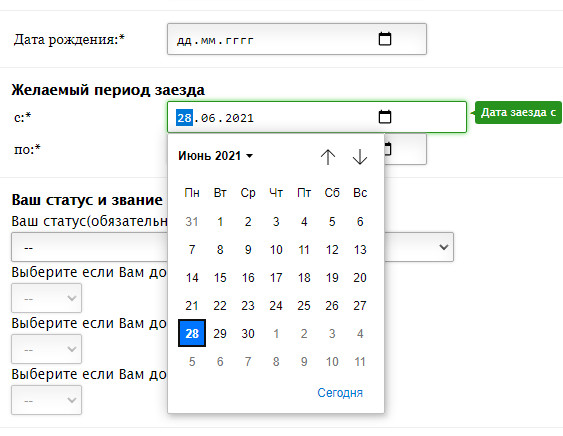Click the Вт weekday header
The width and height of the screenshot is (563, 436).
pos(220,193)
